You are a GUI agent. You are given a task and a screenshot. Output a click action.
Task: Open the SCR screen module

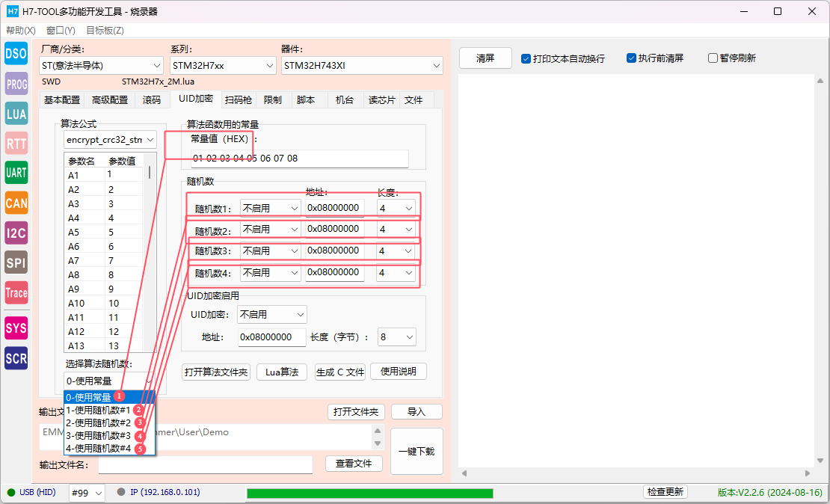16,358
